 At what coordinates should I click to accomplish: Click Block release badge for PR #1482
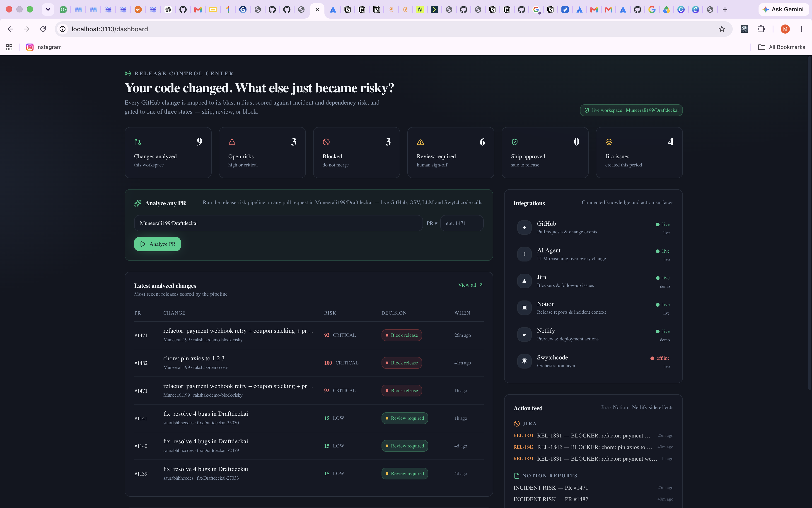pos(402,363)
